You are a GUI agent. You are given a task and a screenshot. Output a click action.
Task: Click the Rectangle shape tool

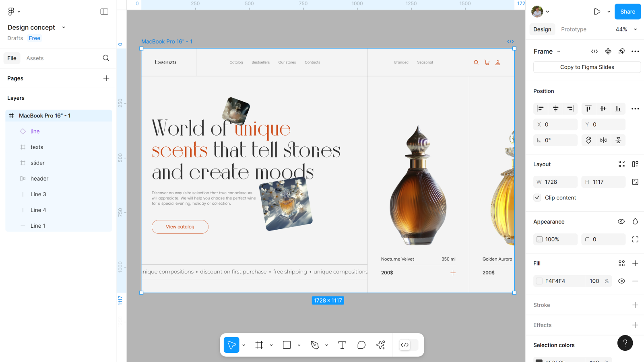[287, 345]
